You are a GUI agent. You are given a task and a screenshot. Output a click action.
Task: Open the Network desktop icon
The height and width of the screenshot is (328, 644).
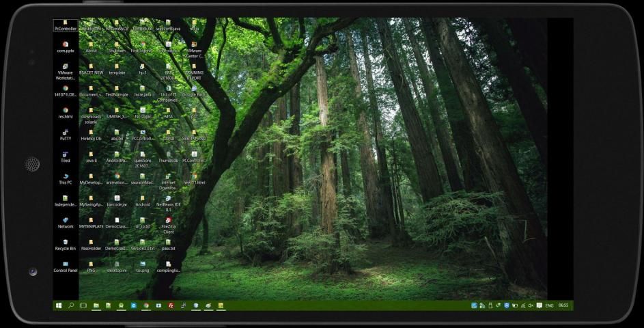coord(65,221)
